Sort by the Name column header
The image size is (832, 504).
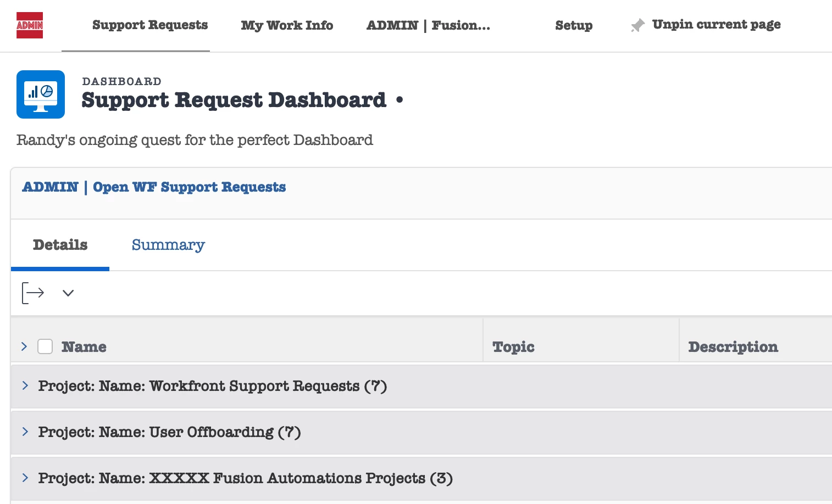(x=84, y=347)
